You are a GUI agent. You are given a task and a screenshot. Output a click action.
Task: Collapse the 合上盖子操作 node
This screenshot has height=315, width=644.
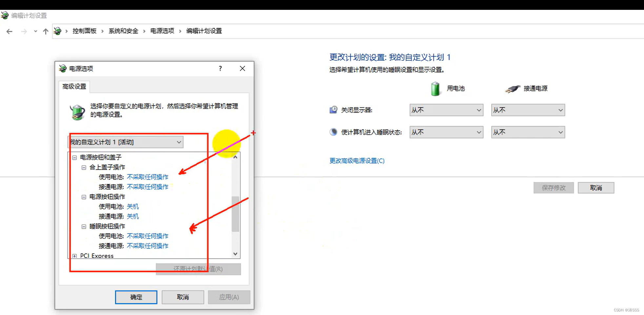[84, 167]
